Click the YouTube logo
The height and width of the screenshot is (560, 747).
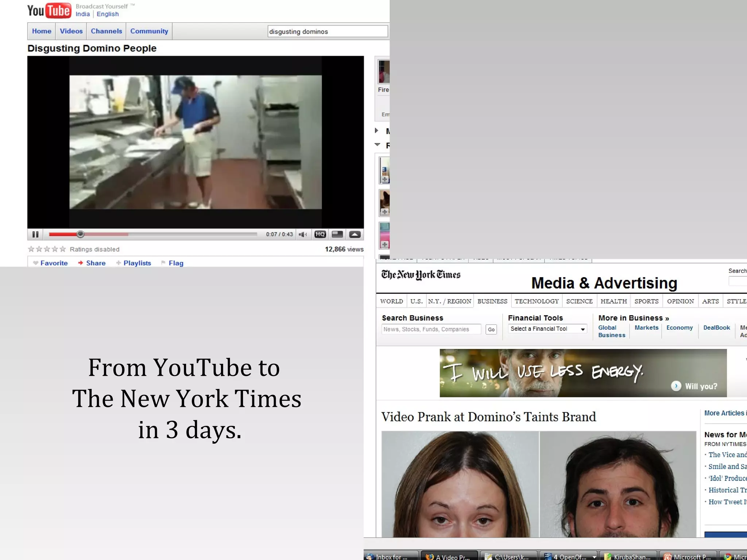coord(49,11)
